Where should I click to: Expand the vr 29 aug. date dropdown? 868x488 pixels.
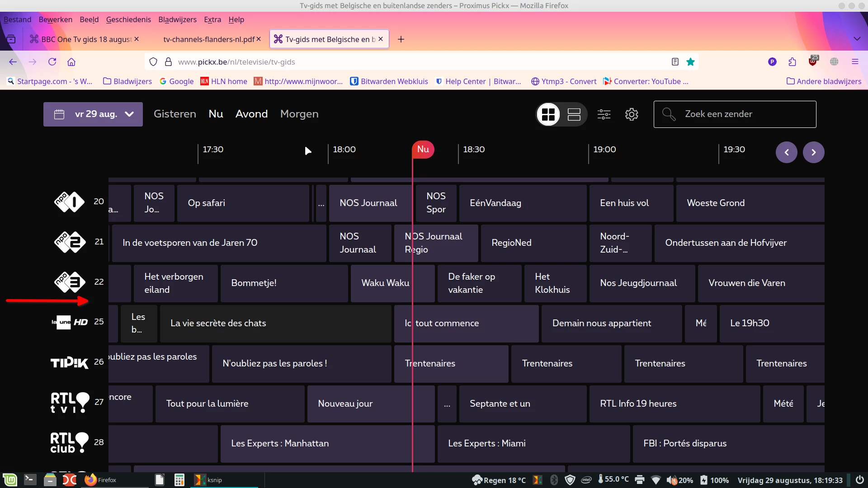click(93, 114)
